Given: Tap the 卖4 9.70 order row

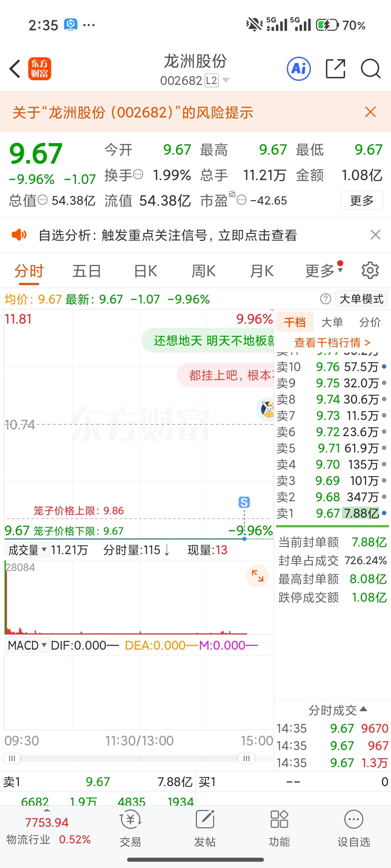Looking at the screenshot, I should tap(332, 464).
